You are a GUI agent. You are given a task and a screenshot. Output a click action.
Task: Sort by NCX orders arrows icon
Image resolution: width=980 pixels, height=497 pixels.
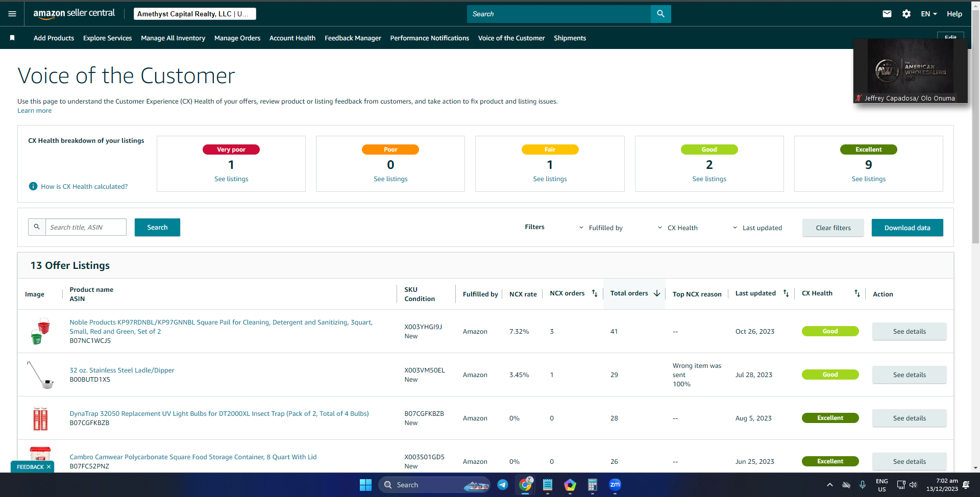(595, 293)
